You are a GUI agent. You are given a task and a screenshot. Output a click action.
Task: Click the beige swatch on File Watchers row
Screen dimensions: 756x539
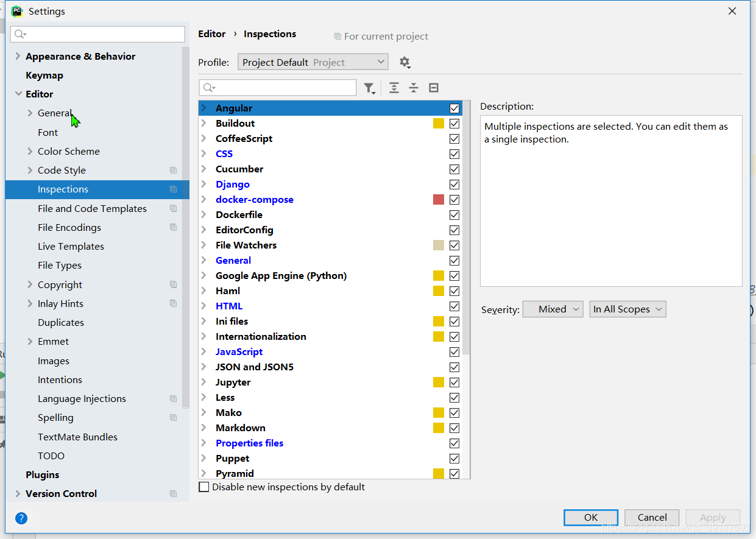[439, 245]
